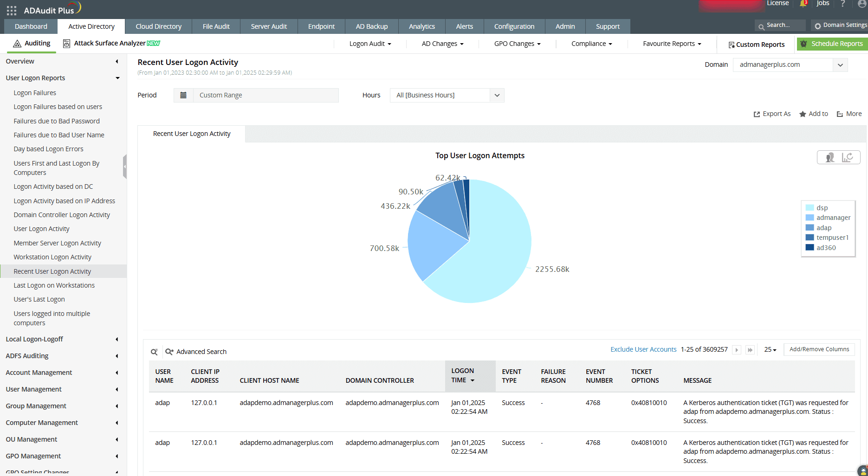868x476 pixels.
Task: Open the Logon Audit menu
Action: click(369, 44)
